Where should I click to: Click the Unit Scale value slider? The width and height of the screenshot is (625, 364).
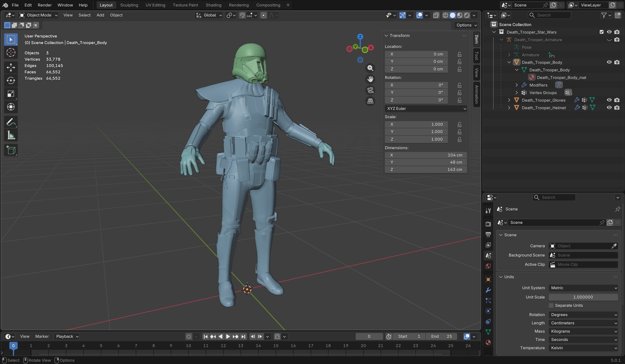pos(583,297)
